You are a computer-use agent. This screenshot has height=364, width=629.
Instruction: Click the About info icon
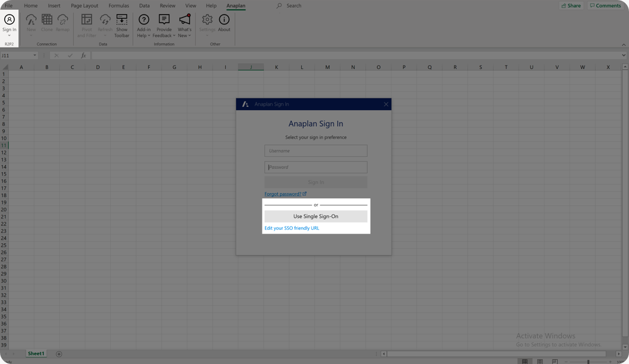[x=224, y=20]
